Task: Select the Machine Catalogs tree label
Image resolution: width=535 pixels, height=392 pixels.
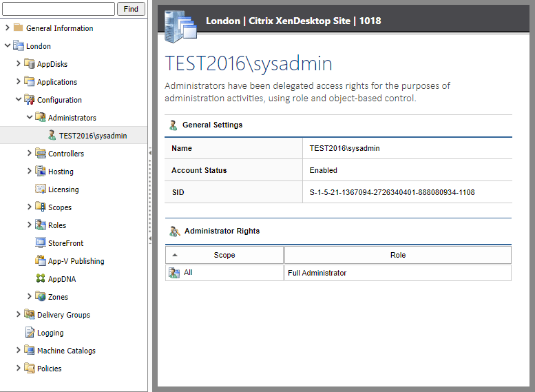Action: click(66, 351)
